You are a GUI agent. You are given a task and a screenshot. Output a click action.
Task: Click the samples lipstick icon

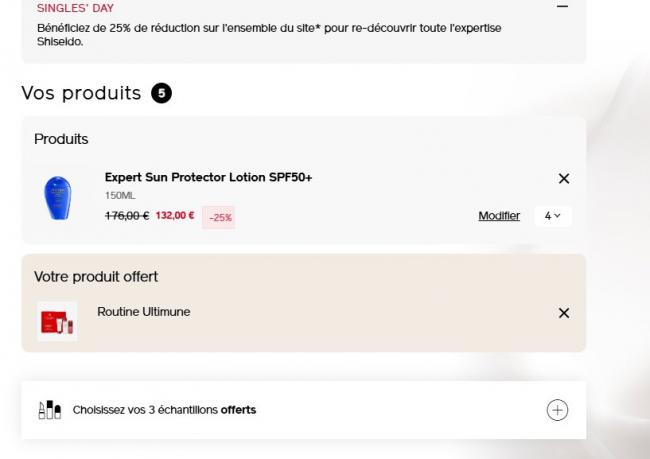[50, 410]
